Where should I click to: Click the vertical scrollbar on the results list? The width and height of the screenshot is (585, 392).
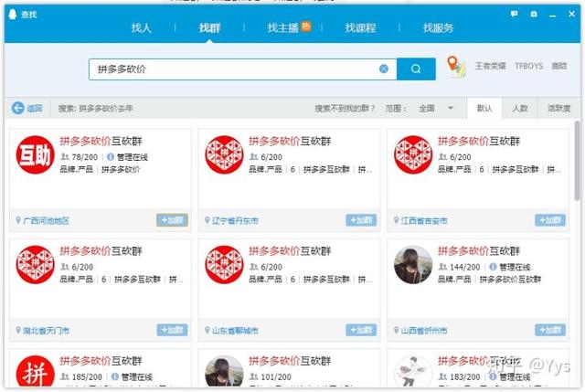pos(577,164)
